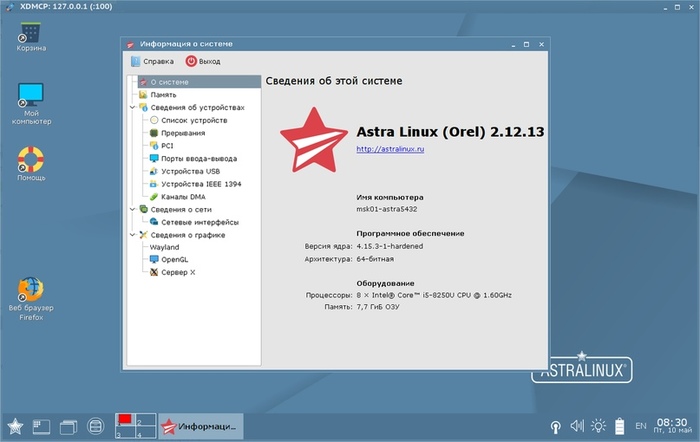Open the OpenGL monitor icon entry
The height and width of the screenshot is (442, 700).
(x=154, y=259)
